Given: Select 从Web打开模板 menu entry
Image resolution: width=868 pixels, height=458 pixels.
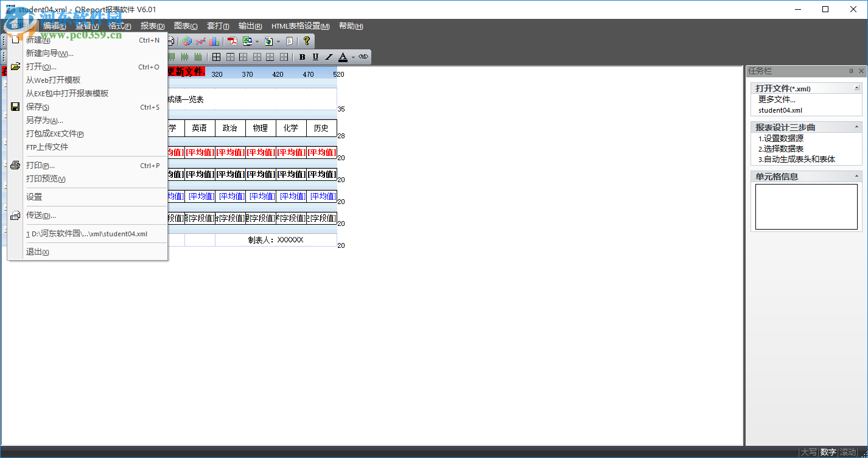Looking at the screenshot, I should tap(87, 80).
